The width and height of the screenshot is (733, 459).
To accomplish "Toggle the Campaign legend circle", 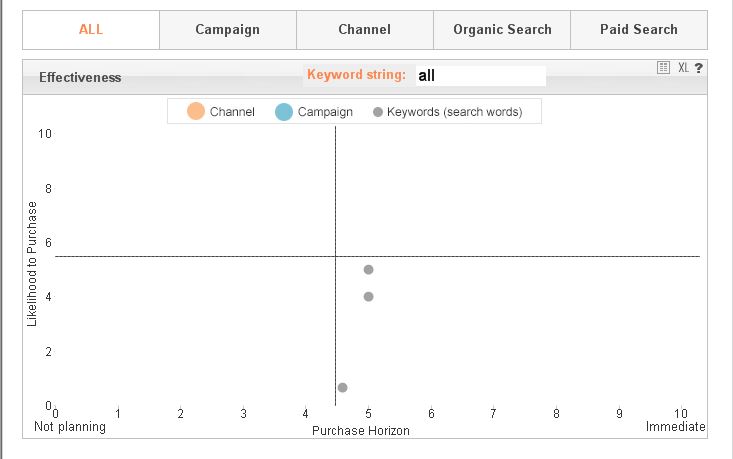I will 284,111.
